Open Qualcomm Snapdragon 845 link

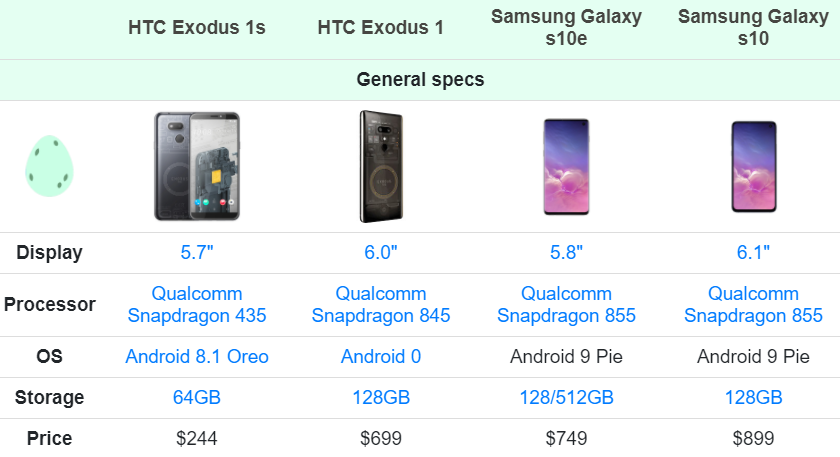click(381, 304)
